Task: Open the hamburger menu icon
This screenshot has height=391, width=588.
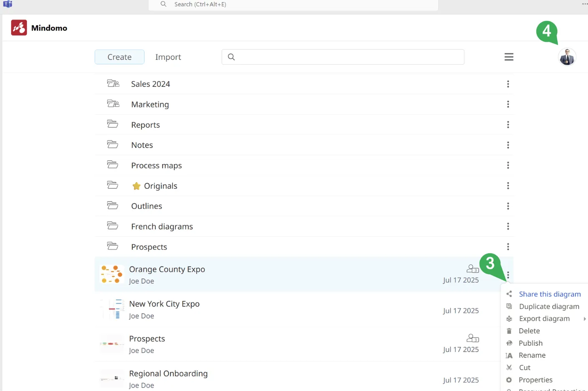Action: pyautogui.click(x=509, y=57)
